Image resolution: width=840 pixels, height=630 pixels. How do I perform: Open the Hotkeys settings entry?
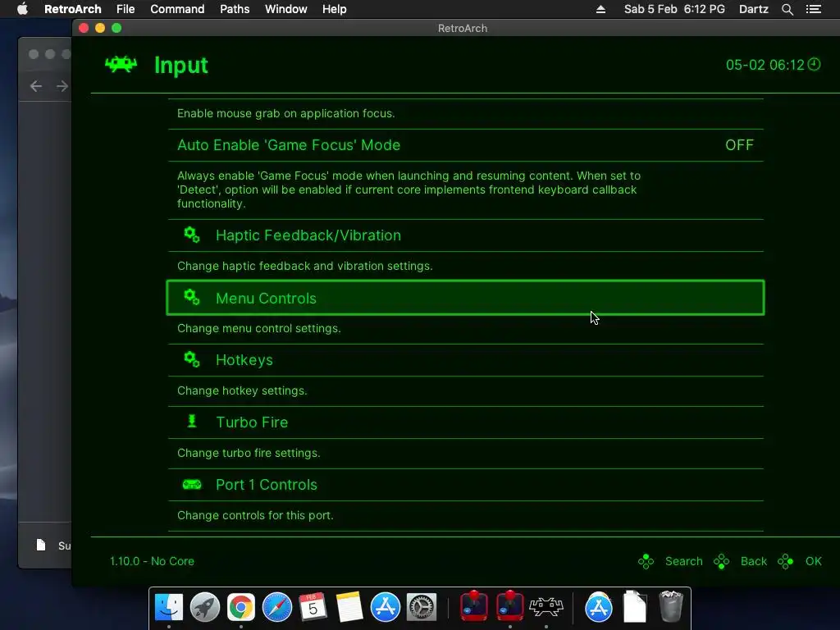(465, 360)
